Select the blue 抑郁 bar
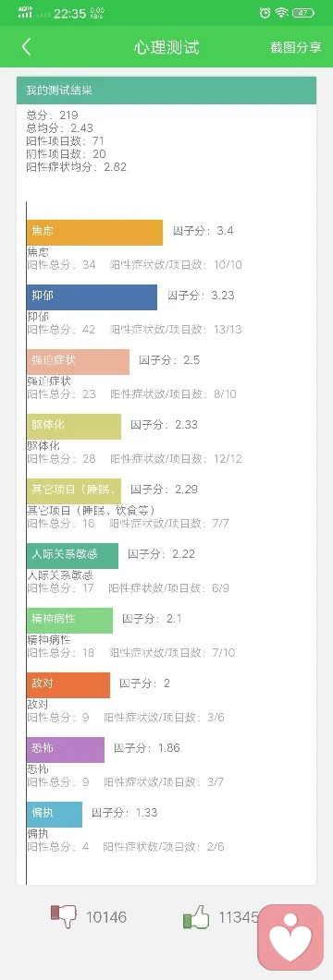The image size is (333, 980). pos(92,296)
